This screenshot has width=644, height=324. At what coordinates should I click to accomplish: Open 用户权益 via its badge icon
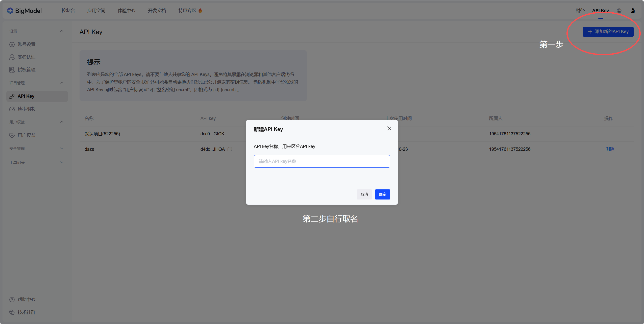[x=12, y=135]
